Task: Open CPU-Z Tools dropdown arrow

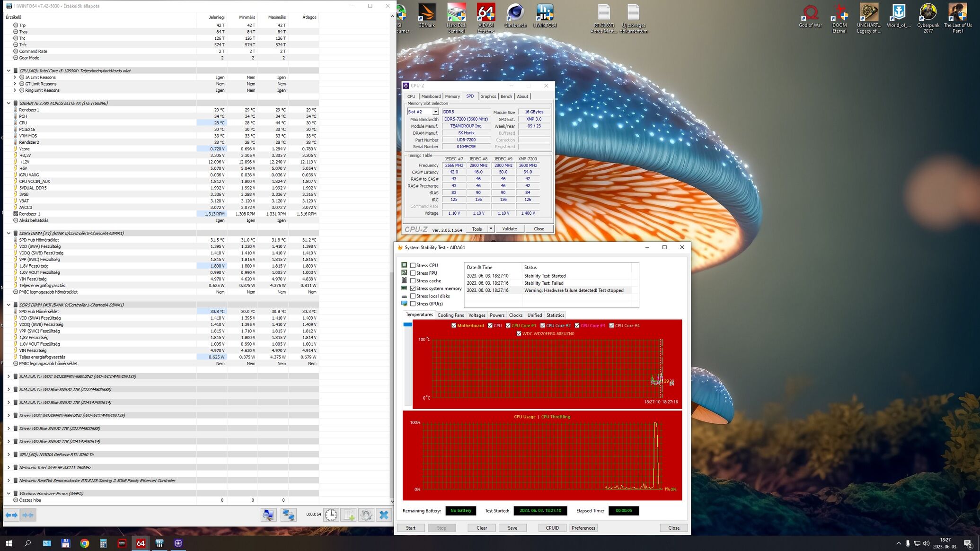Action: (x=490, y=229)
